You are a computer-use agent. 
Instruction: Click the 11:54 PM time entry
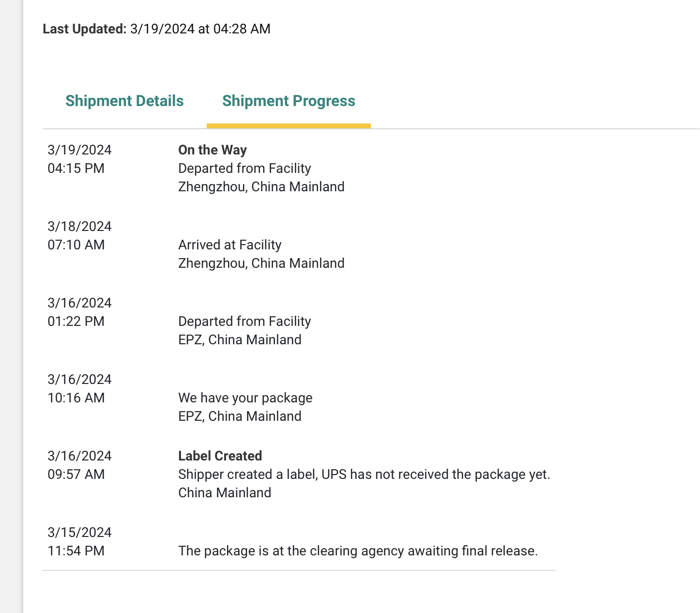coord(76,551)
